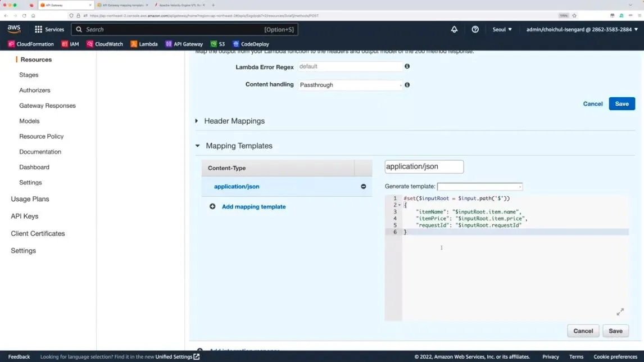Open Stages in the sidebar

(x=29, y=75)
